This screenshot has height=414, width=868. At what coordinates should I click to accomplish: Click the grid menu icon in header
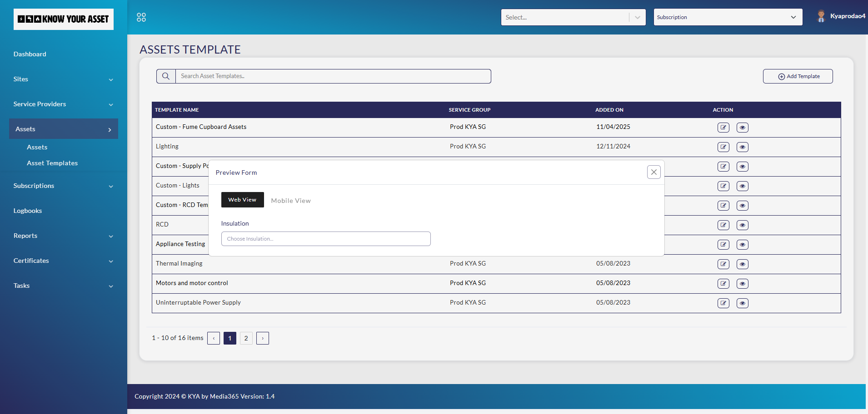pos(141,17)
